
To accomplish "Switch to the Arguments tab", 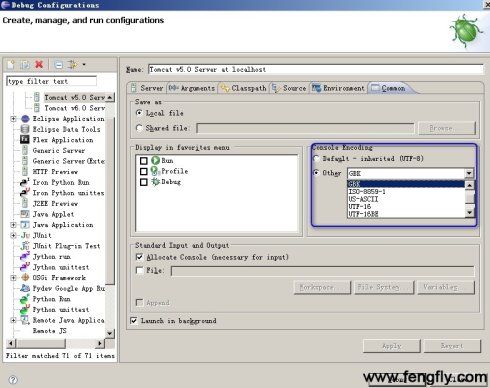I will coord(192,88).
